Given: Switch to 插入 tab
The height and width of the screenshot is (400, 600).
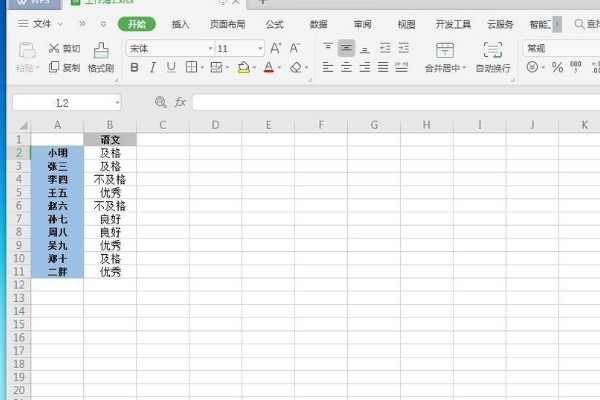Looking at the screenshot, I should (x=181, y=24).
